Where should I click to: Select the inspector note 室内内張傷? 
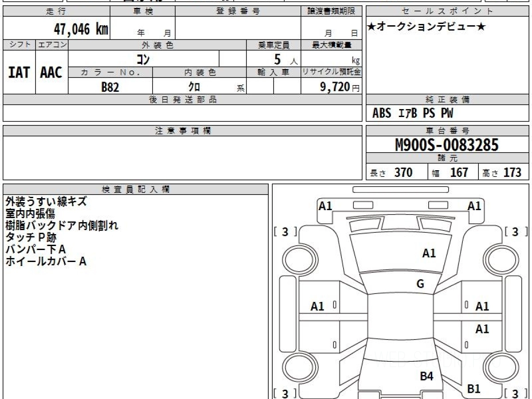click(30, 214)
